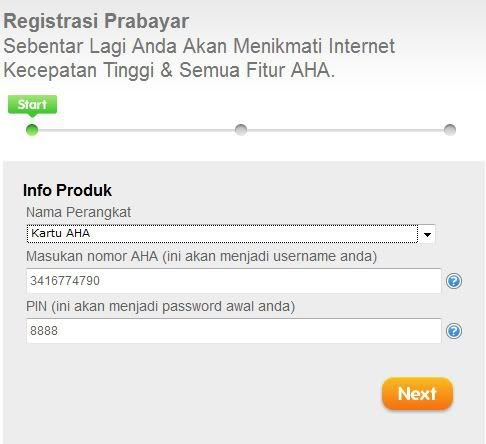
Task: Click the Info Produk heading
Action: (x=67, y=190)
